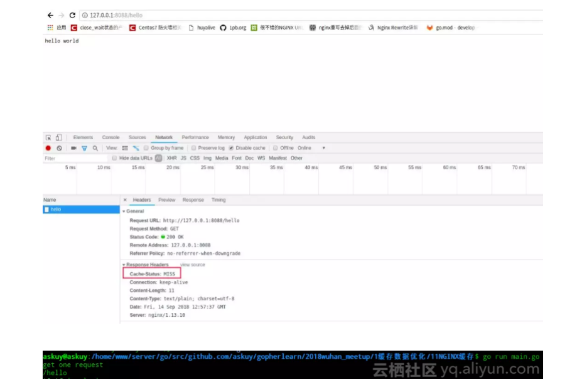
Task: Reload the page with the refresh icon
Action: coord(72,15)
